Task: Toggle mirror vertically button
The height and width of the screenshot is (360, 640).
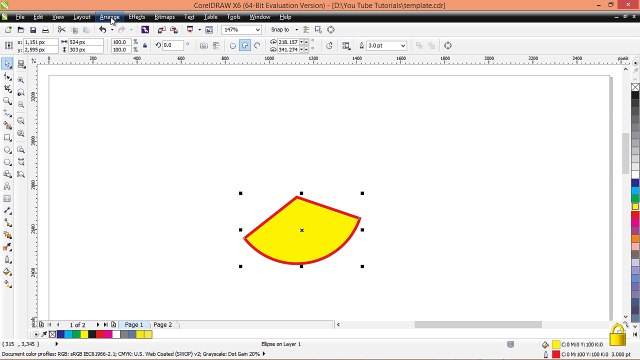Action: (x=216, y=46)
